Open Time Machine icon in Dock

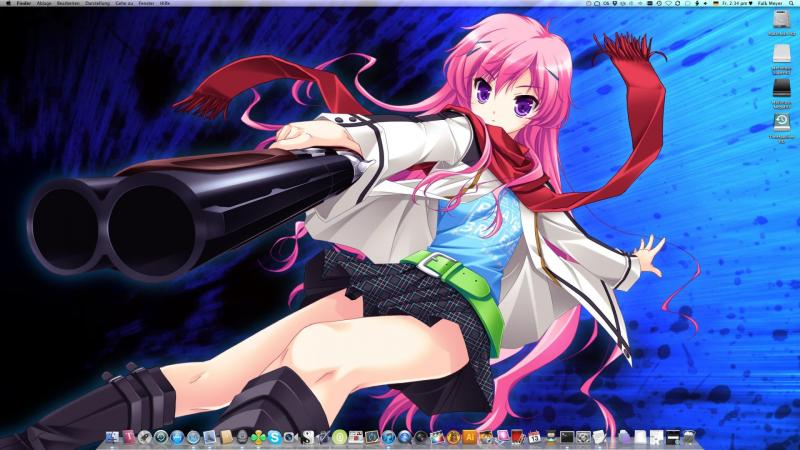pyautogui.click(x=161, y=437)
